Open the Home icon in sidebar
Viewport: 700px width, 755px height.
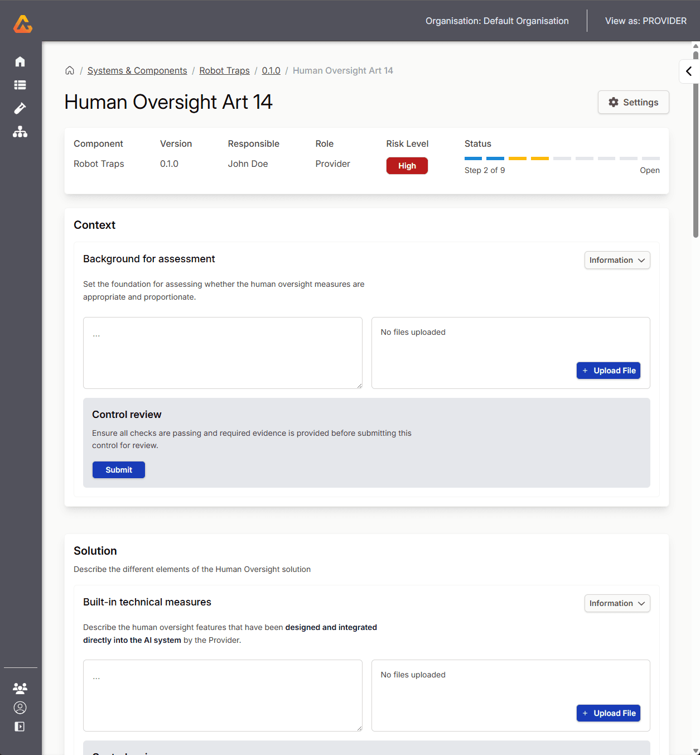click(x=20, y=61)
